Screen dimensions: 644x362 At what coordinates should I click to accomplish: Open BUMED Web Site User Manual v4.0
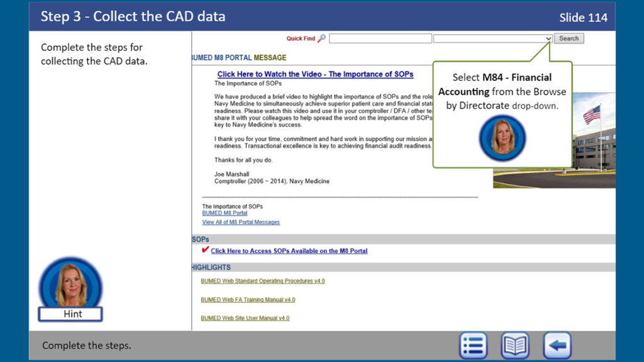pyautogui.click(x=245, y=318)
